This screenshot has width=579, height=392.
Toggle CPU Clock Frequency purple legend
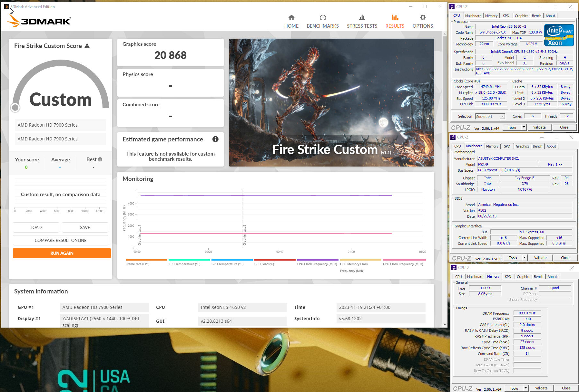click(318, 260)
